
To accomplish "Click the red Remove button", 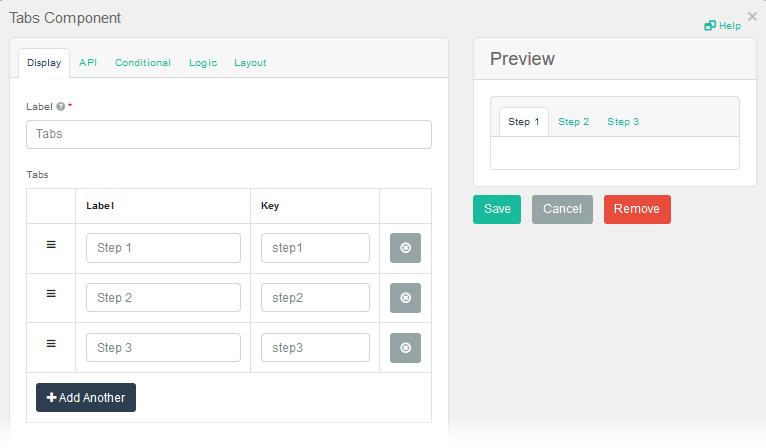I will click(637, 209).
